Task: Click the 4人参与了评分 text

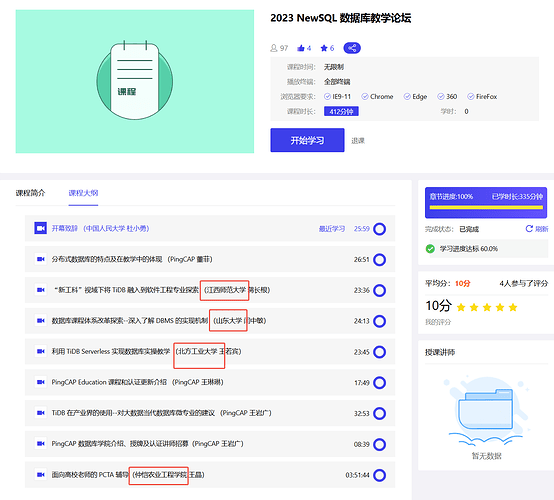Action: click(x=524, y=283)
